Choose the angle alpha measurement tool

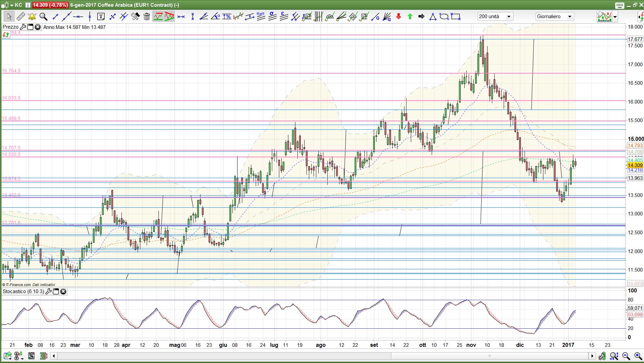[215, 16]
